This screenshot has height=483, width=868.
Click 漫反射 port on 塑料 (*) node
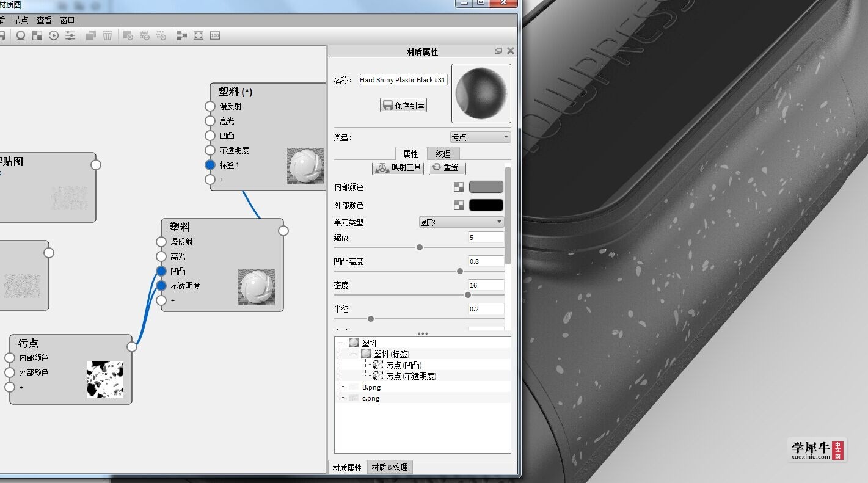(210, 106)
